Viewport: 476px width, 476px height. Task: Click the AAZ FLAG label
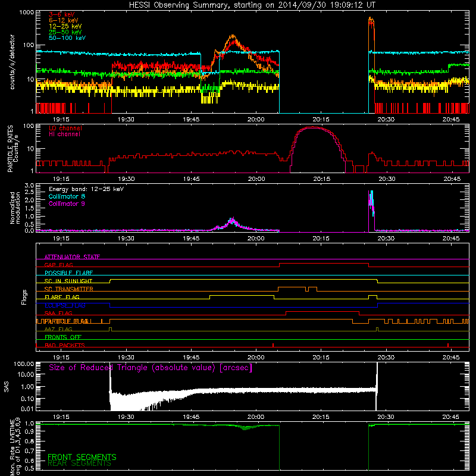[x=58, y=329]
